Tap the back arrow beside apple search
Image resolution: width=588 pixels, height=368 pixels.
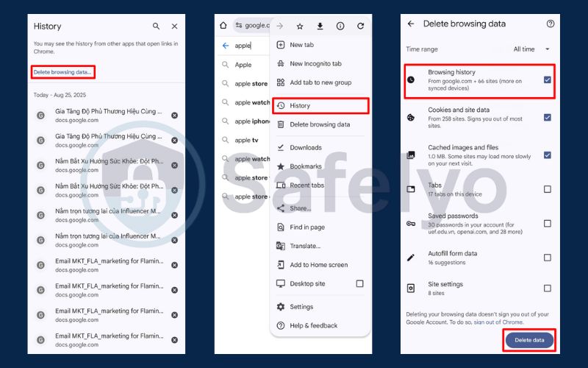click(x=226, y=46)
